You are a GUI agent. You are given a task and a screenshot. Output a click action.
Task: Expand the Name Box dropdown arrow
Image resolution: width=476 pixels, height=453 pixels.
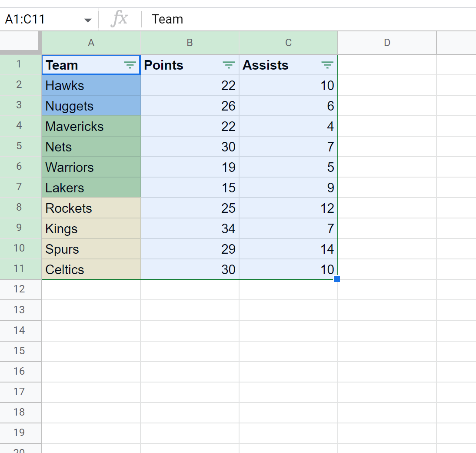[88, 20]
